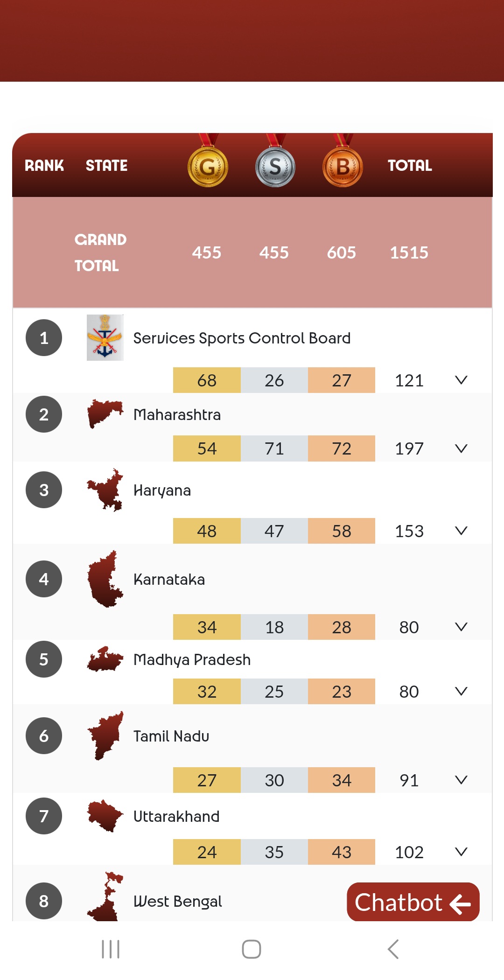The image size is (504, 980).
Task: Expand Services Sports Control Board medal details
Action: tap(461, 380)
